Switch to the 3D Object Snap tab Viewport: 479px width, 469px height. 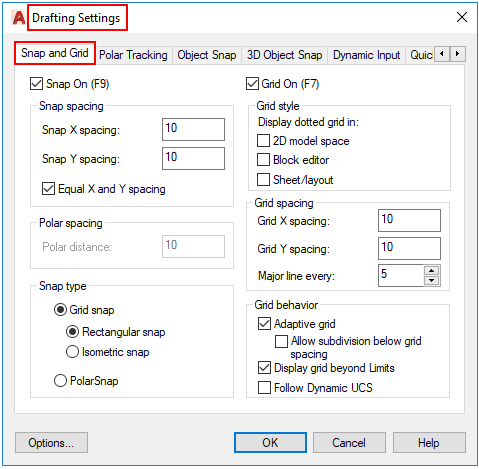284,55
